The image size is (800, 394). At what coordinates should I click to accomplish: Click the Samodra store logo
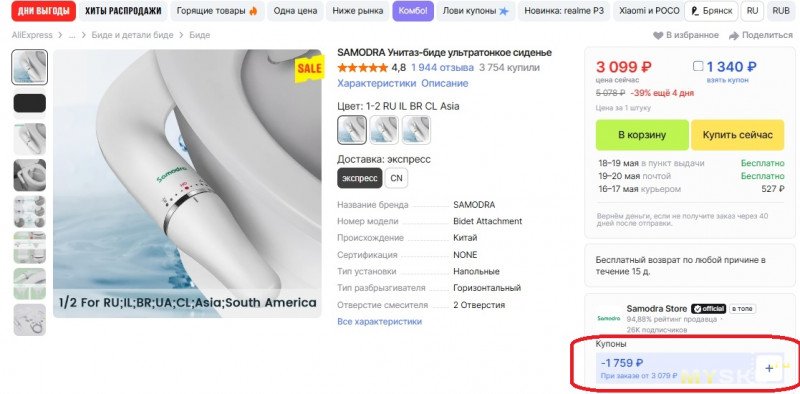click(x=608, y=318)
